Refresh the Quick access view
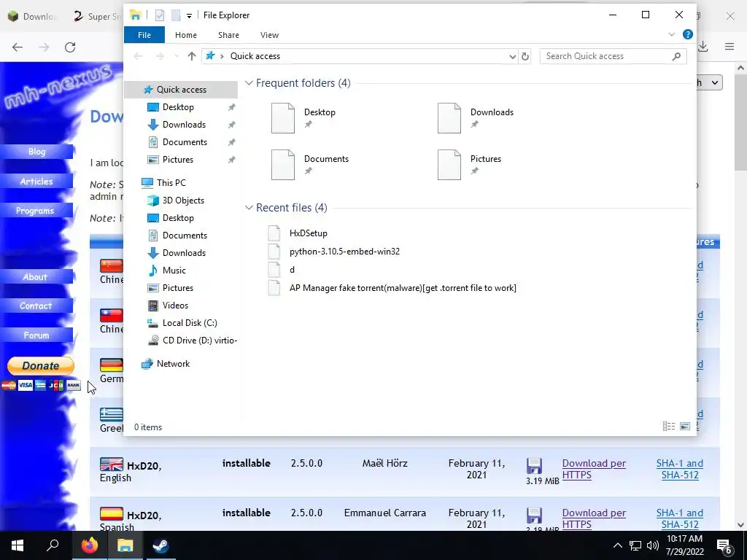The image size is (747, 560). pyautogui.click(x=525, y=56)
